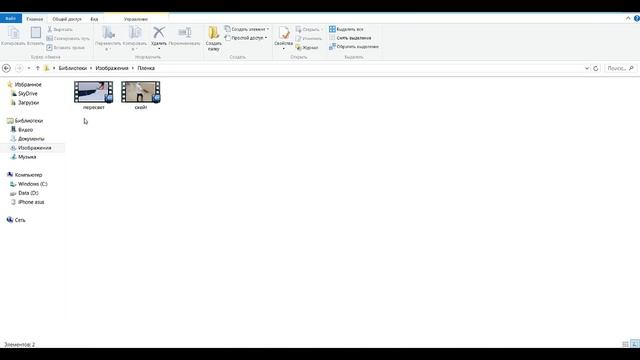Viewport: 640px width, 360px height.
Task: Click the Вырезать scissors icon
Action: pyautogui.click(x=50, y=29)
